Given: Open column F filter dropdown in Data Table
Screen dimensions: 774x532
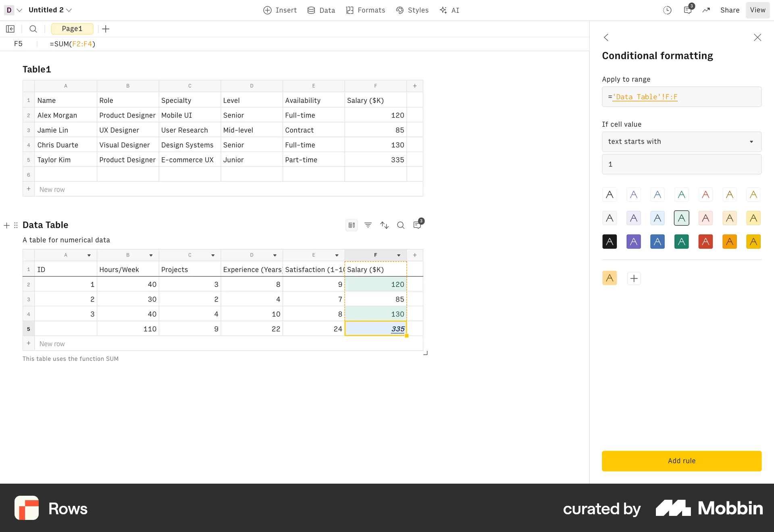Looking at the screenshot, I should pyautogui.click(x=398, y=255).
